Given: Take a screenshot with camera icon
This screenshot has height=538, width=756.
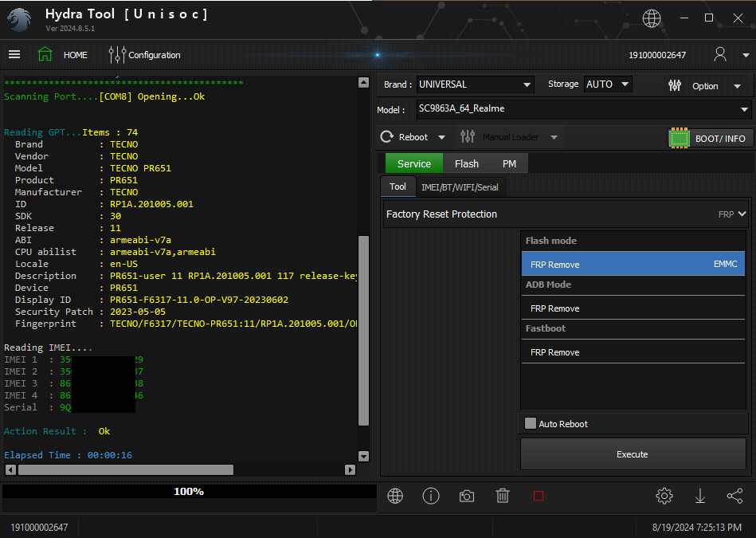Looking at the screenshot, I should click(x=466, y=496).
